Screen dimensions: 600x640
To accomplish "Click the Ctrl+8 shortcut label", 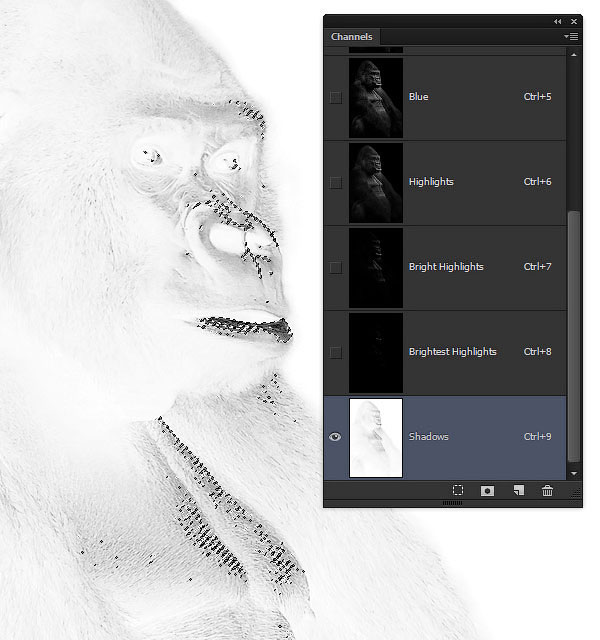I will coord(538,352).
